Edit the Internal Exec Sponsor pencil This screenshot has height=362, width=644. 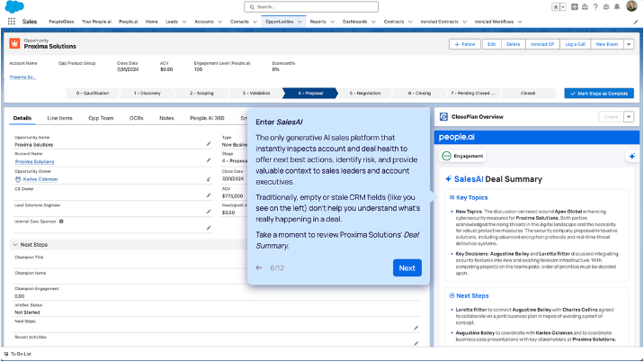point(209,228)
